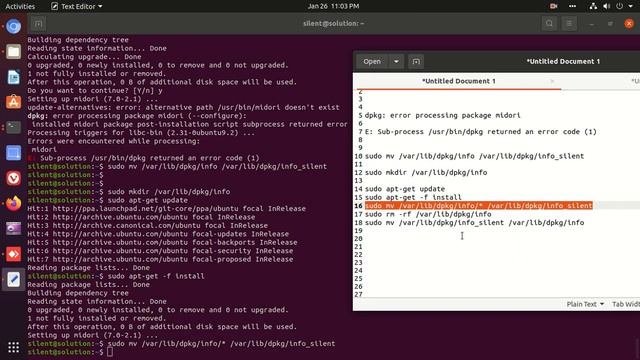Click the terminal cursor at last prompt
Screen dimensions: 640x360
(110, 352)
